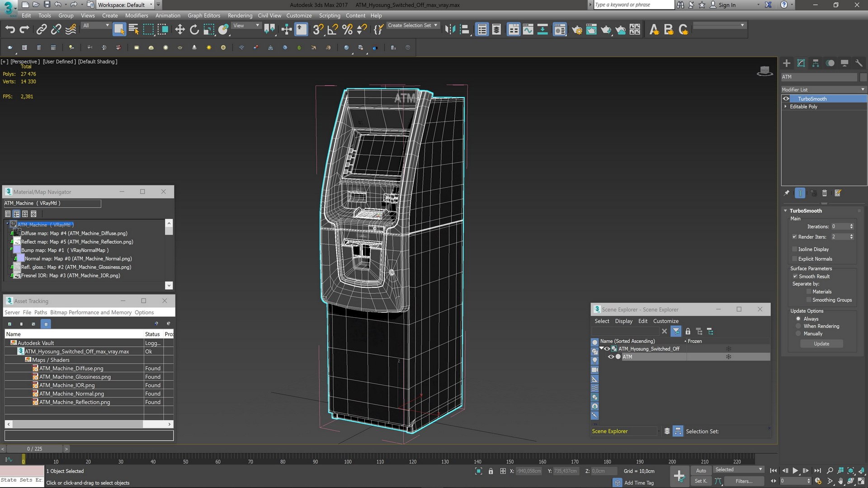This screenshot has width=868, height=488.
Task: Click Filters button near timeline
Action: pyautogui.click(x=744, y=481)
